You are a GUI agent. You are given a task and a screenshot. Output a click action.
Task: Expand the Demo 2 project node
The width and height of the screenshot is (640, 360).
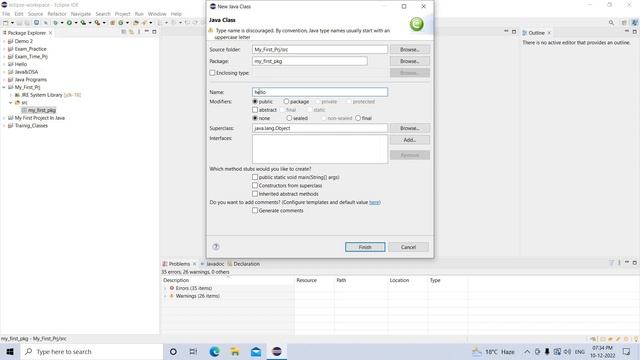pyautogui.click(x=4, y=41)
